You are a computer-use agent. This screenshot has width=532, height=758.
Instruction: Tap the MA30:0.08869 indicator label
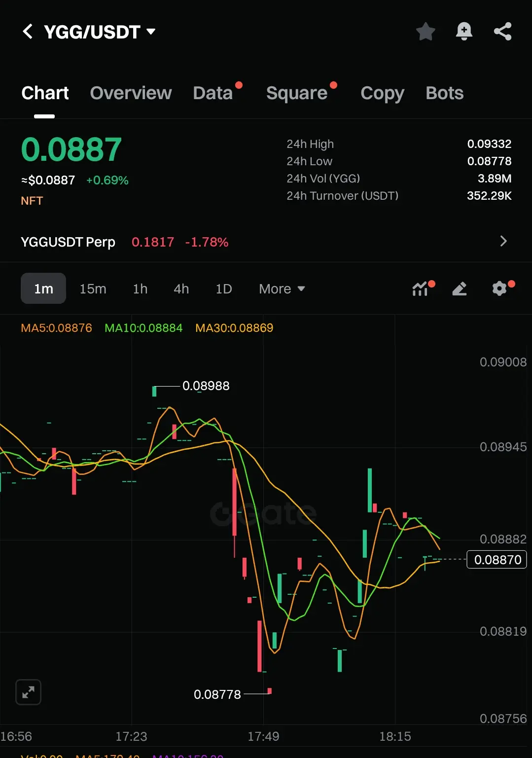tap(234, 328)
